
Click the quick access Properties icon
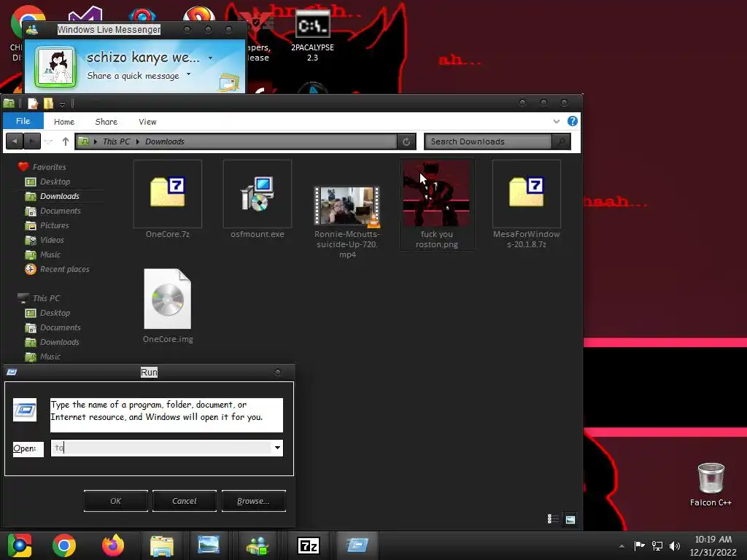click(33, 103)
